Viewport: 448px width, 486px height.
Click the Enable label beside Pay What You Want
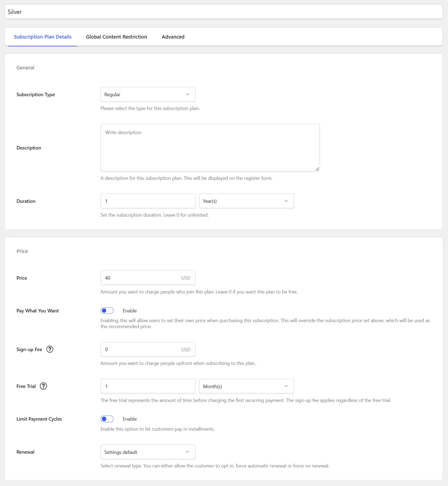click(130, 311)
